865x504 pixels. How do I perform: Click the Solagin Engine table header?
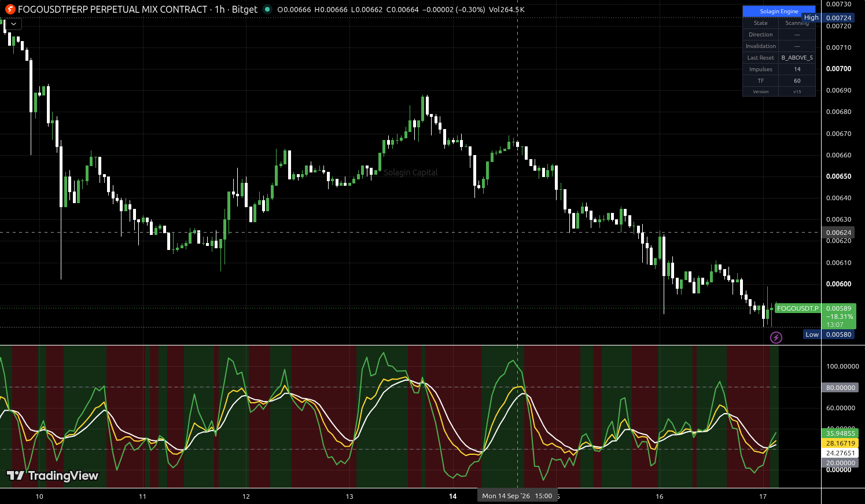[x=779, y=12]
